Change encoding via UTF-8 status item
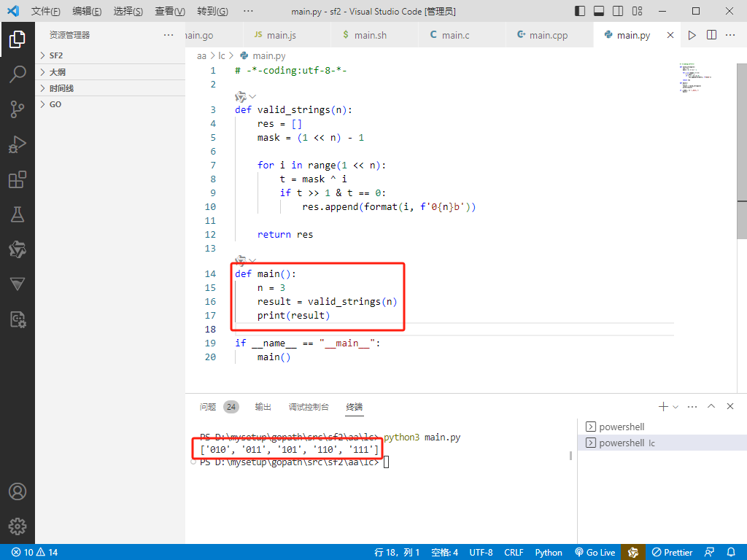This screenshot has width=747, height=560. (481, 553)
